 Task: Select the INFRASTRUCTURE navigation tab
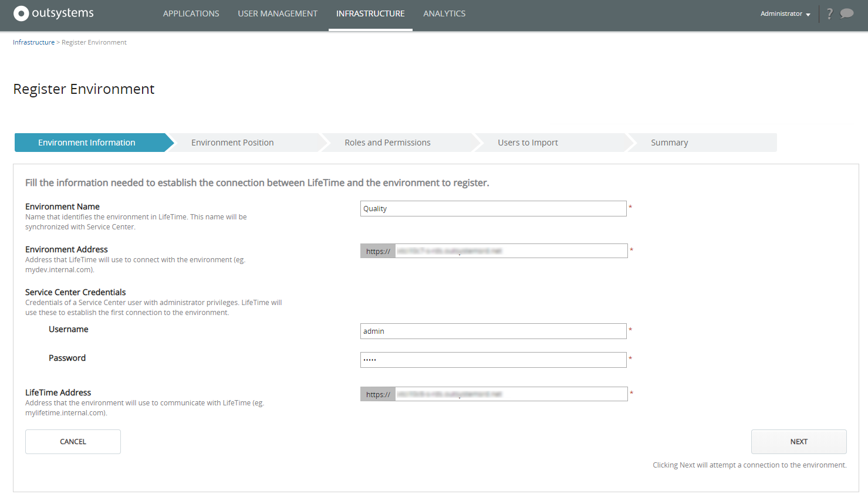[370, 13]
